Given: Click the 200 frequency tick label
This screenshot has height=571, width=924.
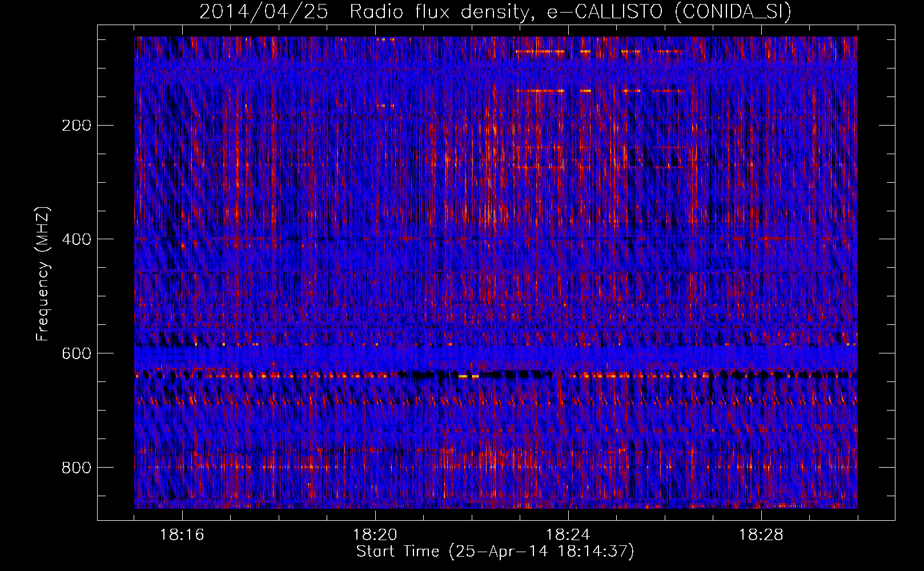Looking at the screenshot, I should [x=77, y=125].
